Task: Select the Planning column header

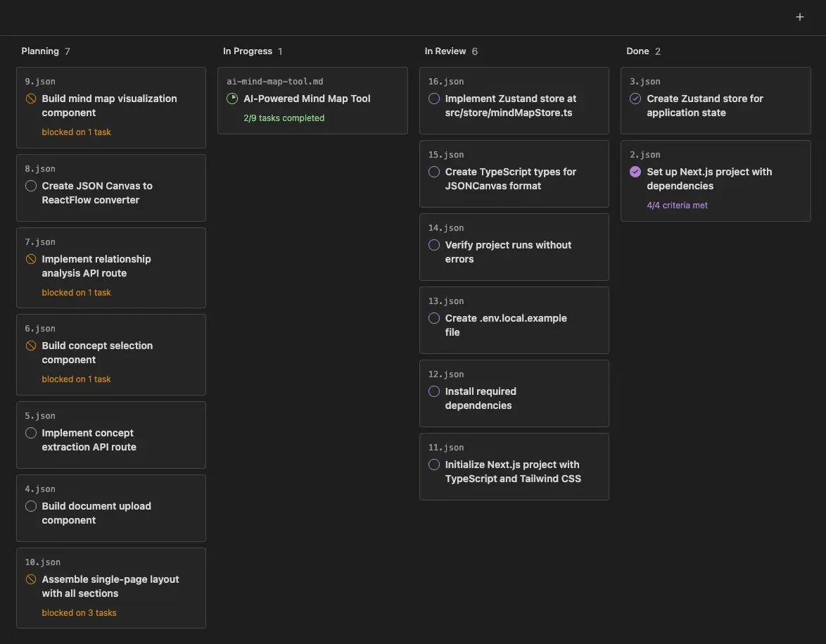Action: coord(40,51)
